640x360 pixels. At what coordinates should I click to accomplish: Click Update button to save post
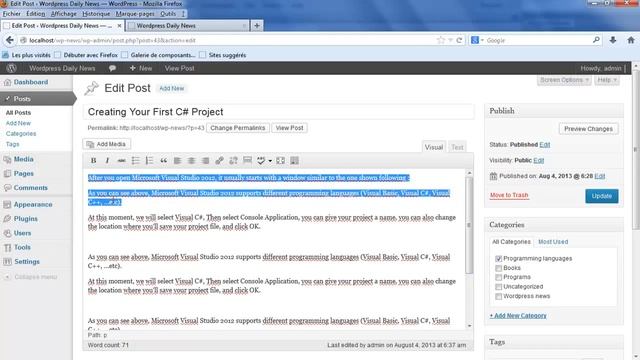click(602, 196)
